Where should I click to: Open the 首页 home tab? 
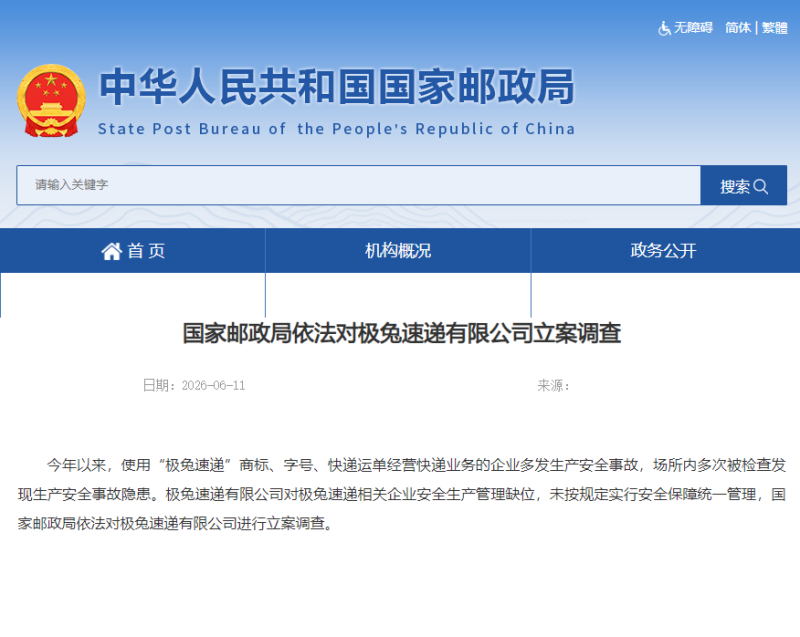[133, 250]
